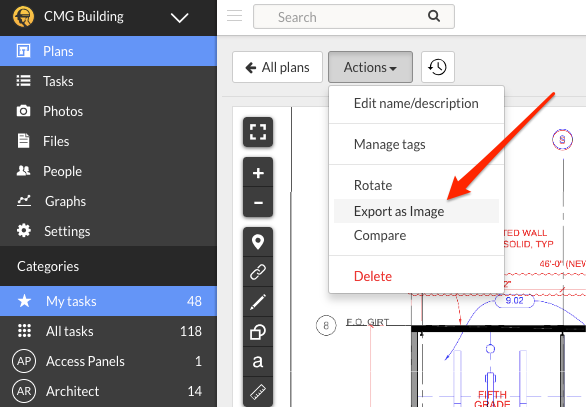Select the shapes tool icon
The height and width of the screenshot is (407, 586).
point(258,332)
